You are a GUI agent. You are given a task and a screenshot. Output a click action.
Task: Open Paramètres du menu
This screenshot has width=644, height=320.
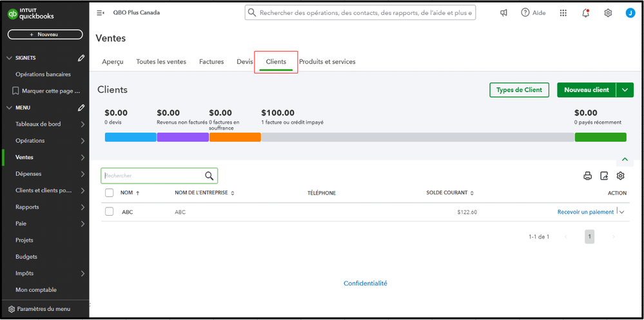pos(39,309)
